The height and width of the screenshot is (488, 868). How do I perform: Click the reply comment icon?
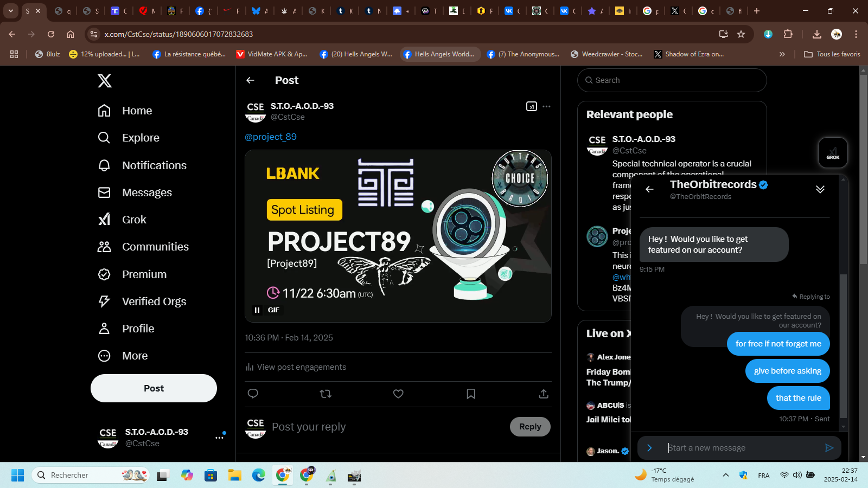pos(253,394)
